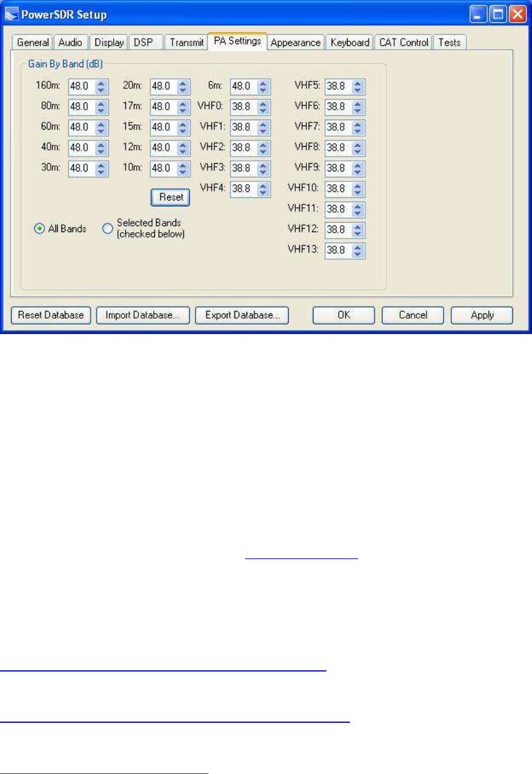Viewport: 532px width, 774px height.
Task: Adjust the VHF11 gain spinner arrows
Action: click(x=358, y=209)
